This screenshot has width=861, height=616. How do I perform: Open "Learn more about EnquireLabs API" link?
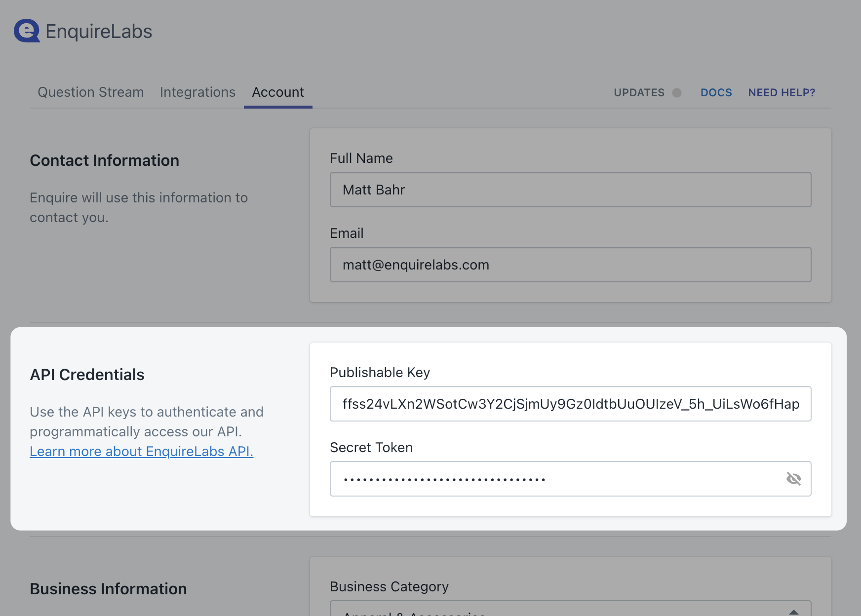pos(142,451)
